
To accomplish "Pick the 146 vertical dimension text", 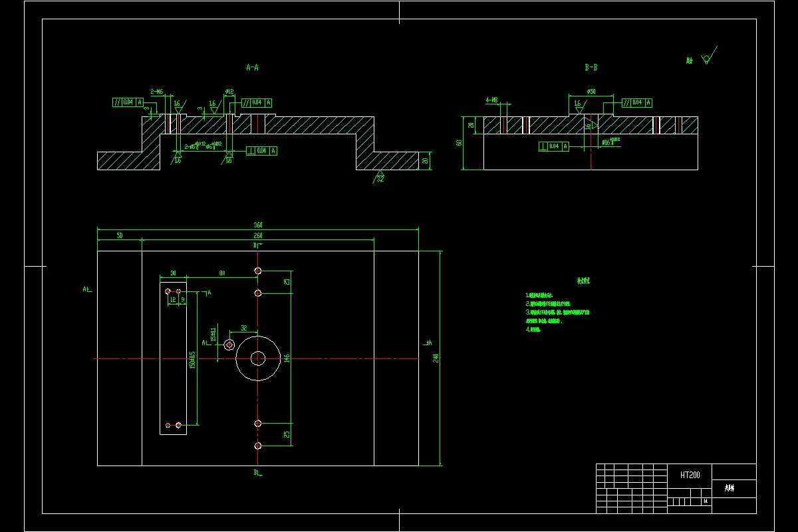I will [x=287, y=358].
